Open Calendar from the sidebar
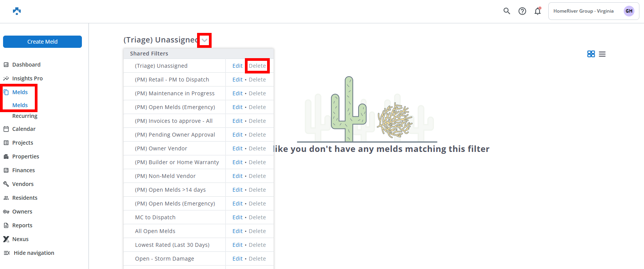 tap(24, 129)
